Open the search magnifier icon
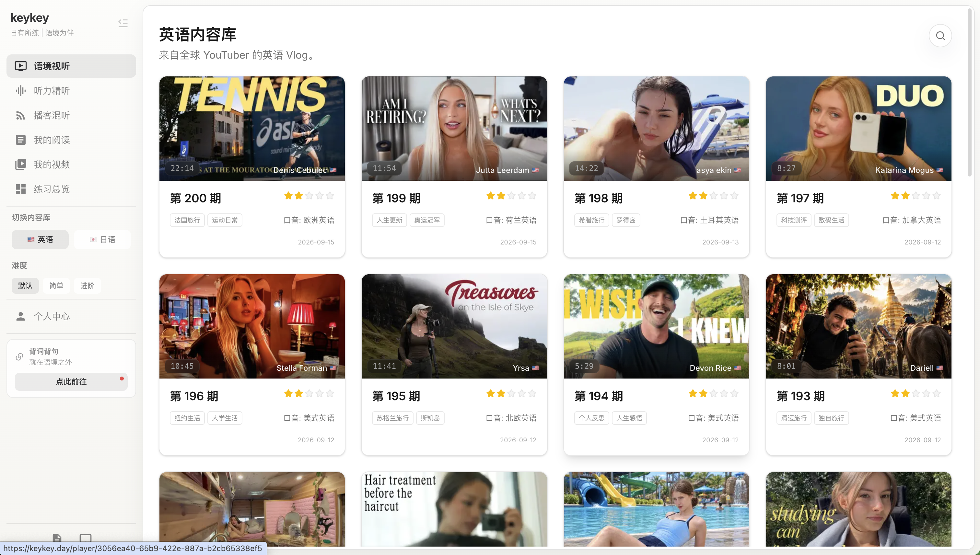The height and width of the screenshot is (555, 980). [940, 35]
